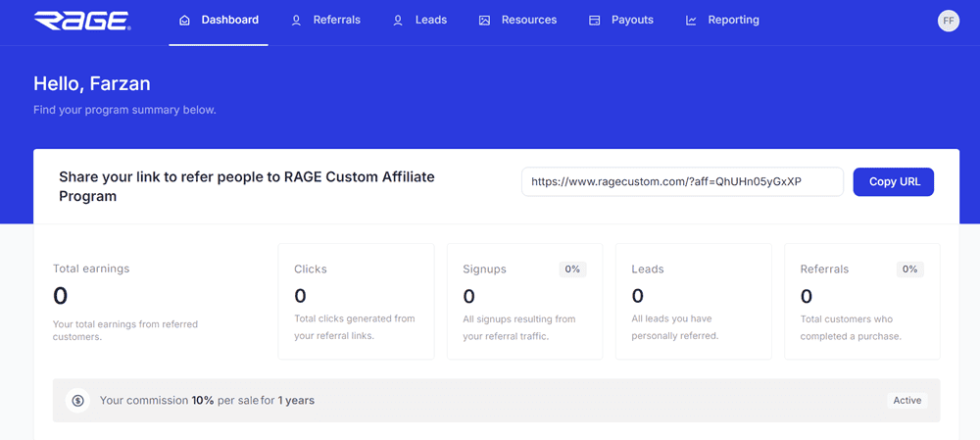The image size is (980, 440).
Task: Click the Active status badge
Action: [x=906, y=401]
